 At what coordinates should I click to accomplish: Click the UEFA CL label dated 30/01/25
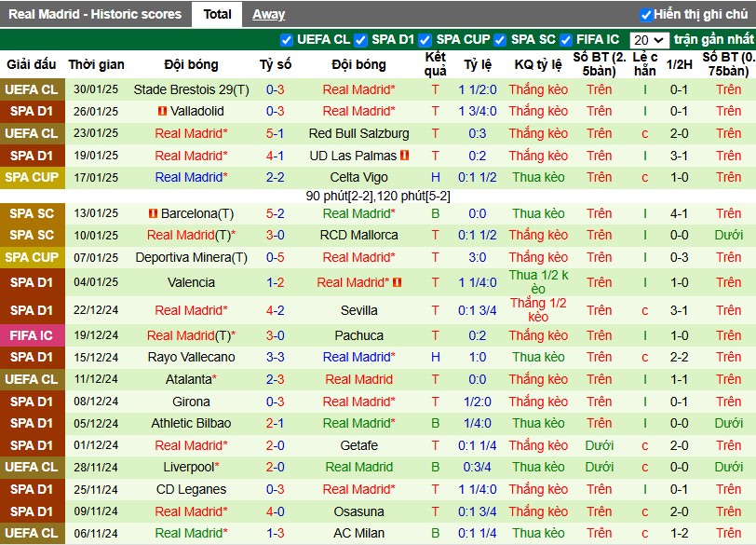tap(32, 89)
